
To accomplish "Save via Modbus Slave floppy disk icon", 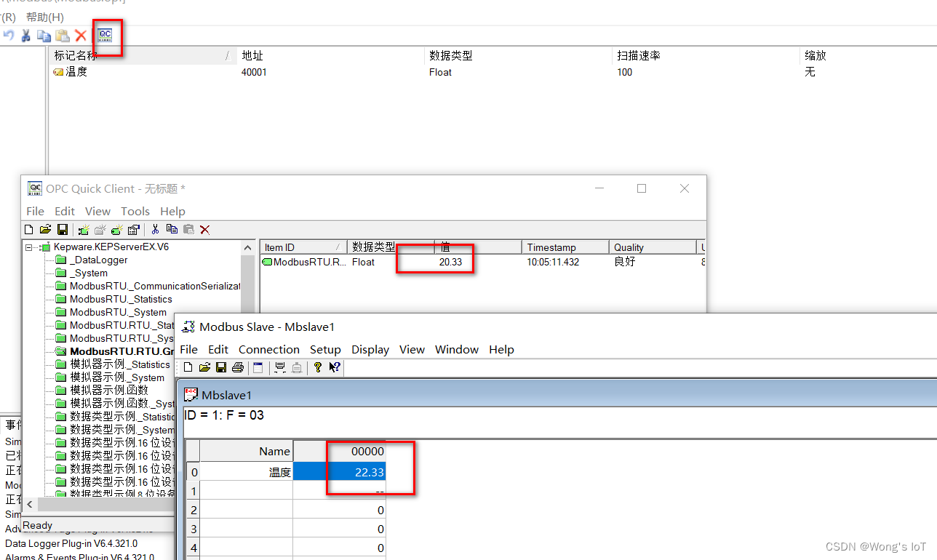I will click(221, 367).
